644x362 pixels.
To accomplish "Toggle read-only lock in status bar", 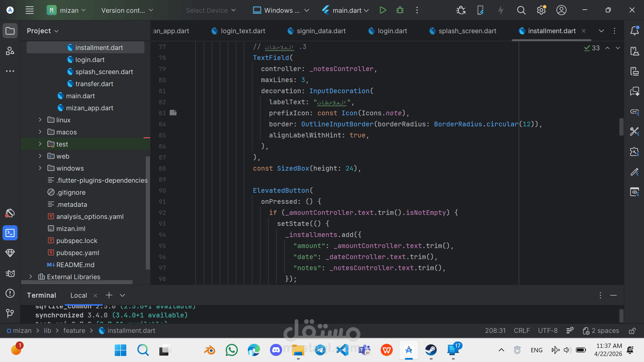I will coord(632,331).
